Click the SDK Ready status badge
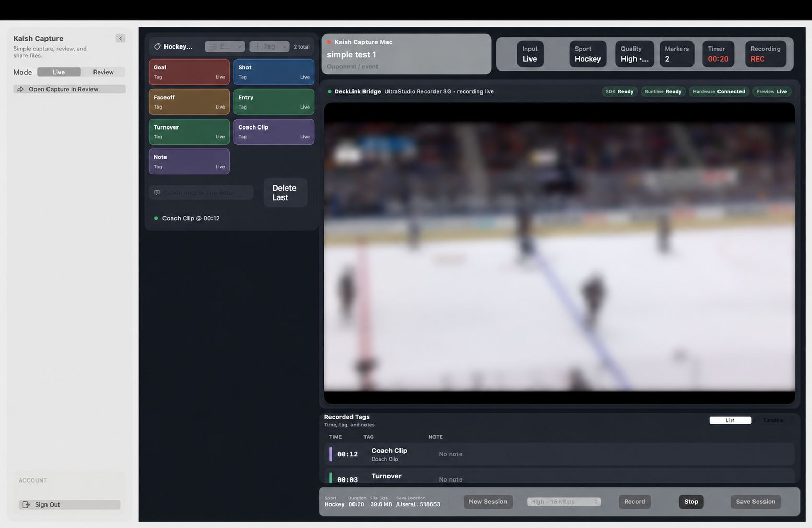812x528 pixels. pyautogui.click(x=619, y=91)
